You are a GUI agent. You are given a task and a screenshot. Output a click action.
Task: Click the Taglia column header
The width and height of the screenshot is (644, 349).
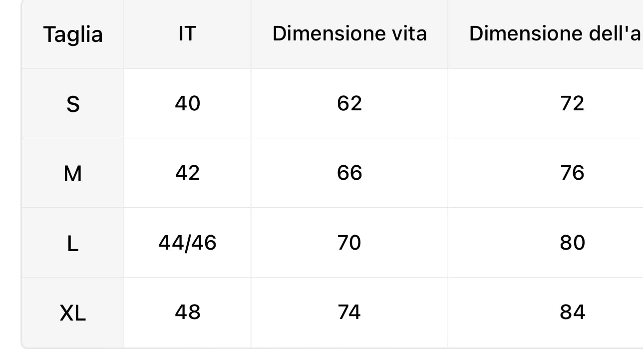(x=73, y=34)
